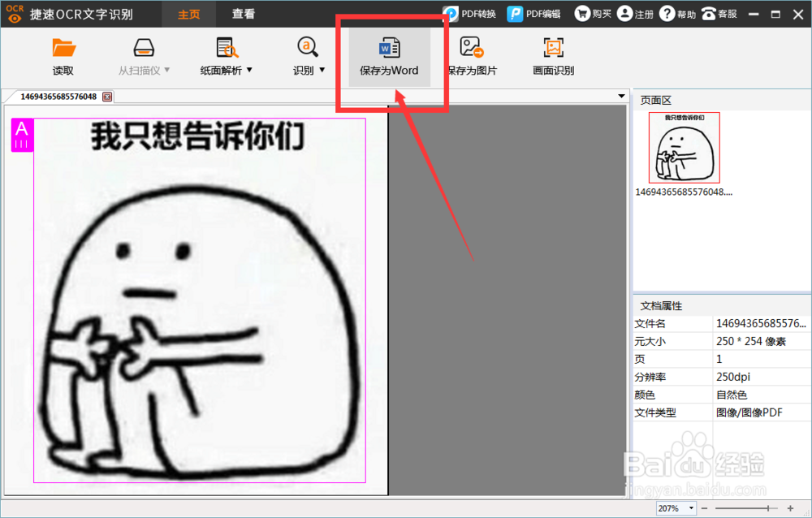Open the 读取 folder icon
This screenshot has height=518, width=812.
point(63,48)
